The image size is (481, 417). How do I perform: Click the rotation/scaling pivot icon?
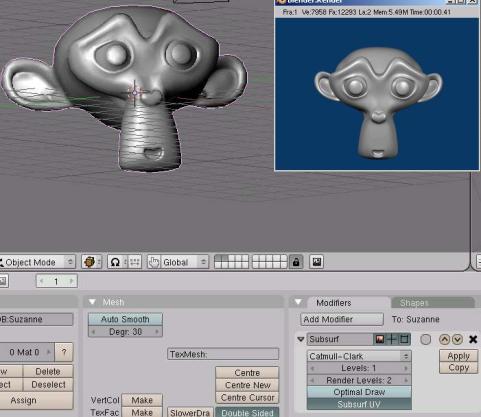pyautogui.click(x=115, y=262)
